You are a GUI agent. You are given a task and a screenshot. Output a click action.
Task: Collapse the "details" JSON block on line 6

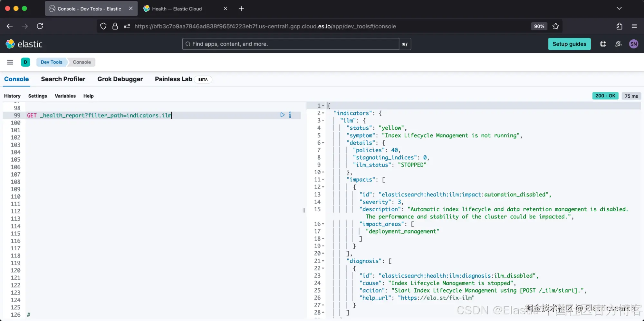coord(323,143)
